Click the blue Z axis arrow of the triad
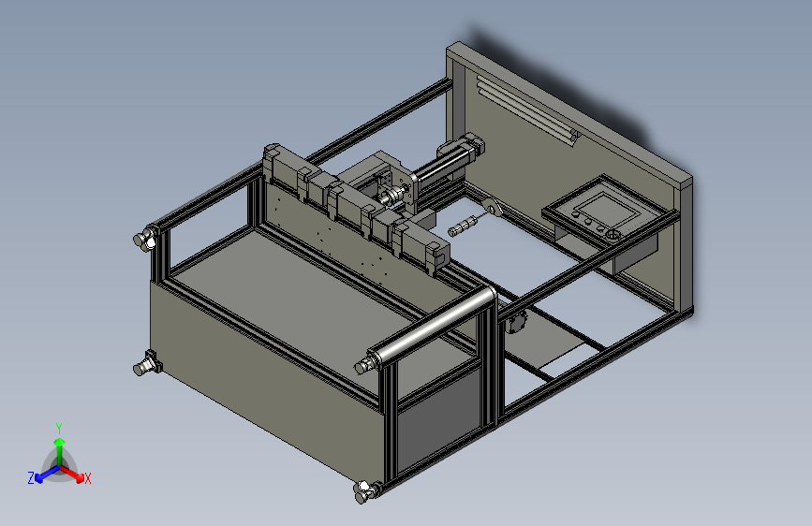This screenshot has height=526, width=812. [x=46, y=475]
